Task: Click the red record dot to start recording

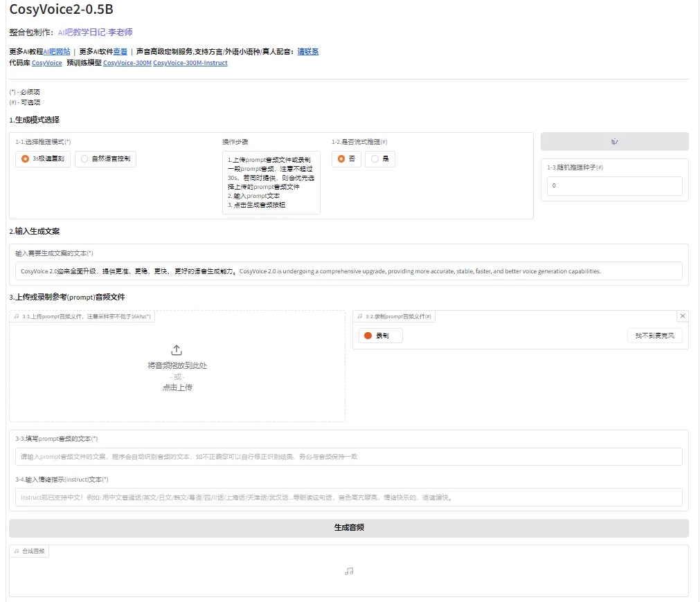Action: (x=368, y=334)
